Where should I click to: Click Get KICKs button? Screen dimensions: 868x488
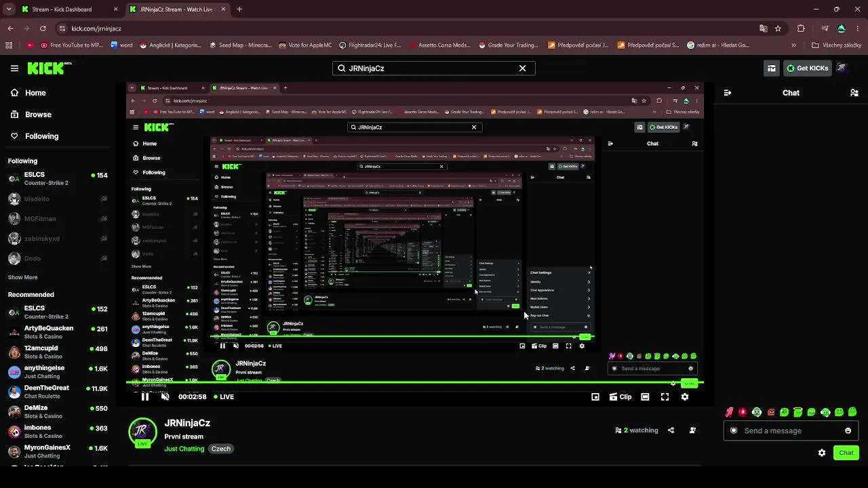tap(807, 68)
